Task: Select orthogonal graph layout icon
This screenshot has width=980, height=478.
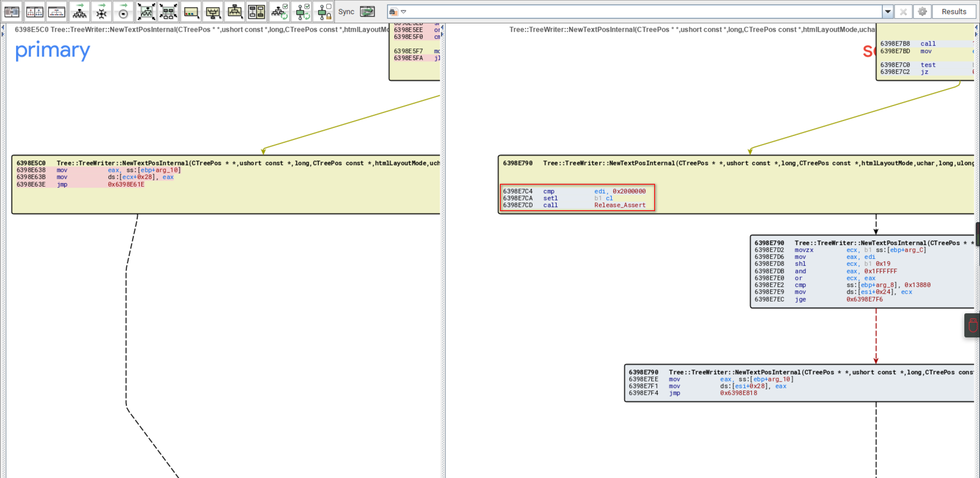Action: (101, 12)
